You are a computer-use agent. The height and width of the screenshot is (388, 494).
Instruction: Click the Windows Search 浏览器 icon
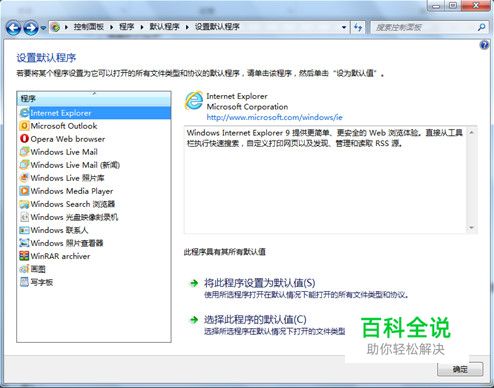point(24,204)
